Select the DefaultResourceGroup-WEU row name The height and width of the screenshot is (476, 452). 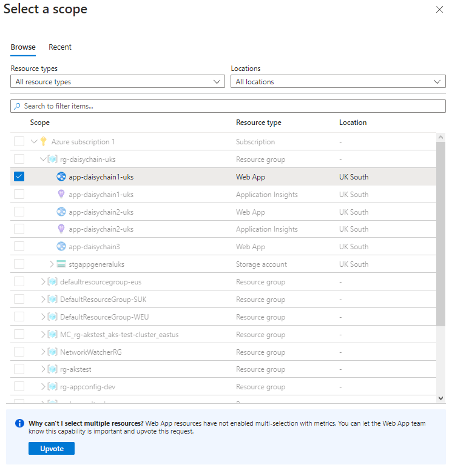(104, 317)
